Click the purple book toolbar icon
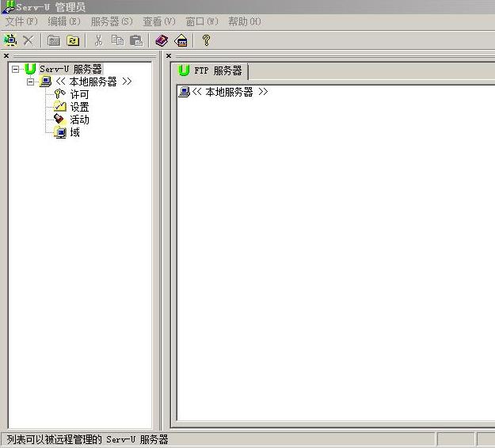 click(x=162, y=40)
